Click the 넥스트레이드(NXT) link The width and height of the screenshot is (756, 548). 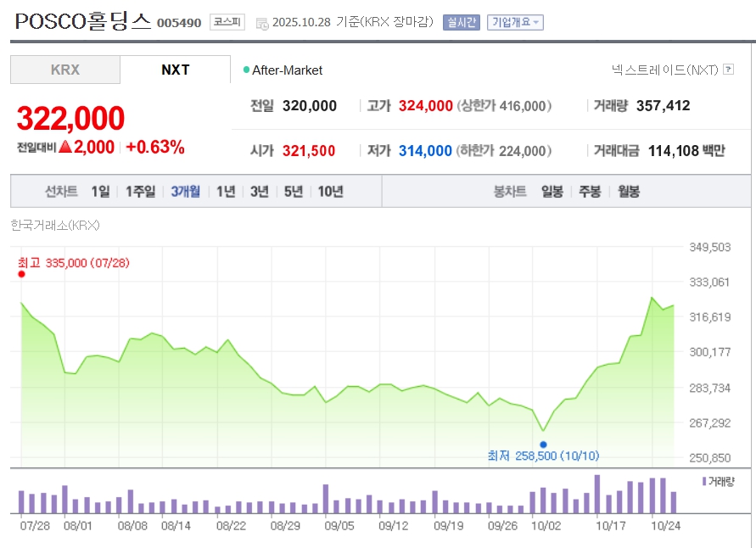[664, 70]
